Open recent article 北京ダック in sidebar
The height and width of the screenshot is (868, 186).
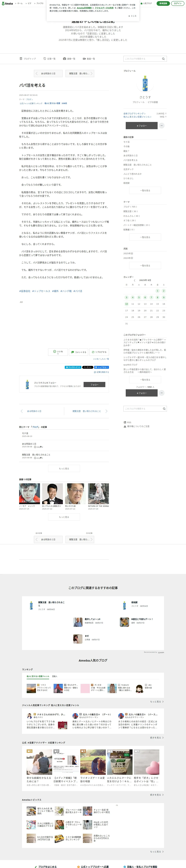click(x=128, y=169)
